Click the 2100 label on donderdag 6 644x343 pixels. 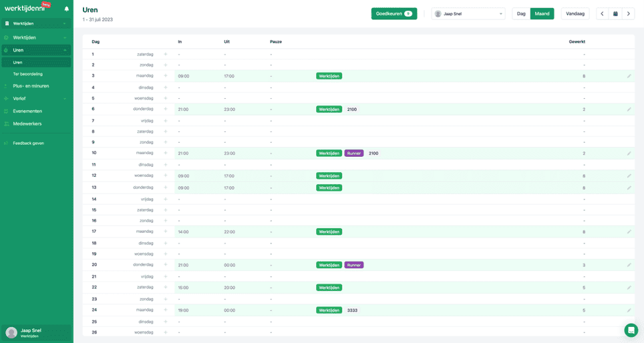pyautogui.click(x=352, y=109)
